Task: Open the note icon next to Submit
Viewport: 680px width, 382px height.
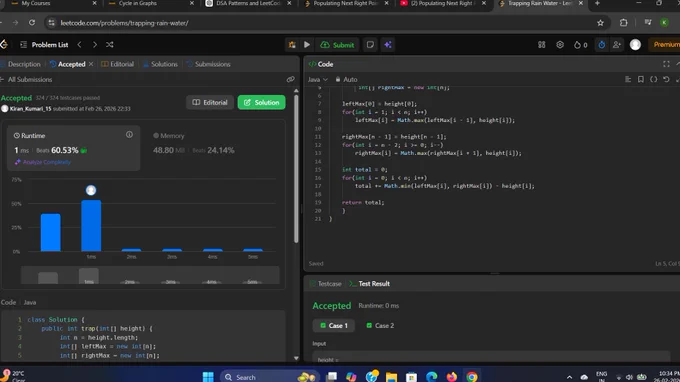Action: 370,45
